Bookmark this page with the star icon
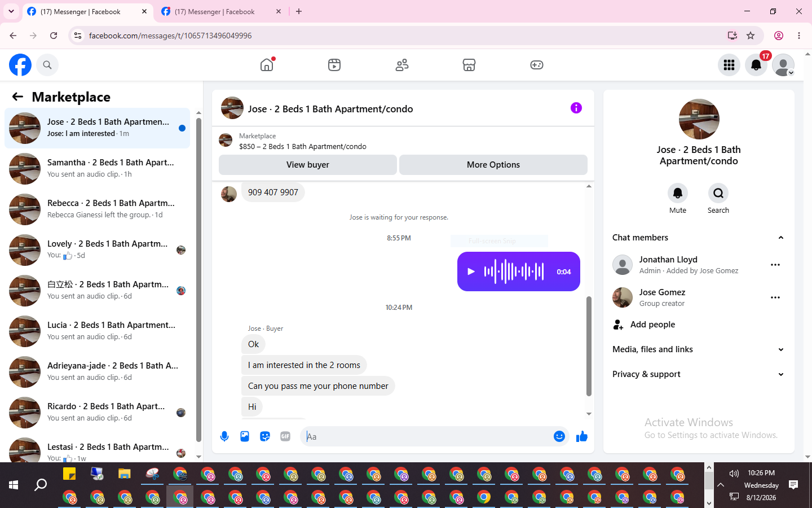The height and width of the screenshot is (508, 812). 751,36
